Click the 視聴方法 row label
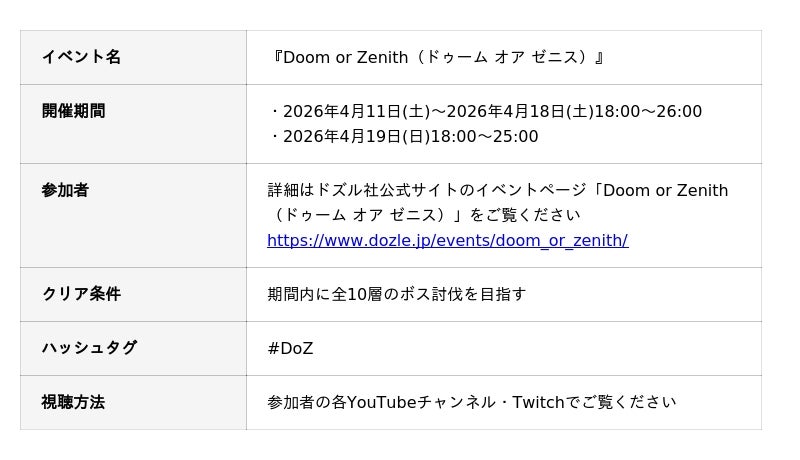800x460 pixels. point(73,402)
